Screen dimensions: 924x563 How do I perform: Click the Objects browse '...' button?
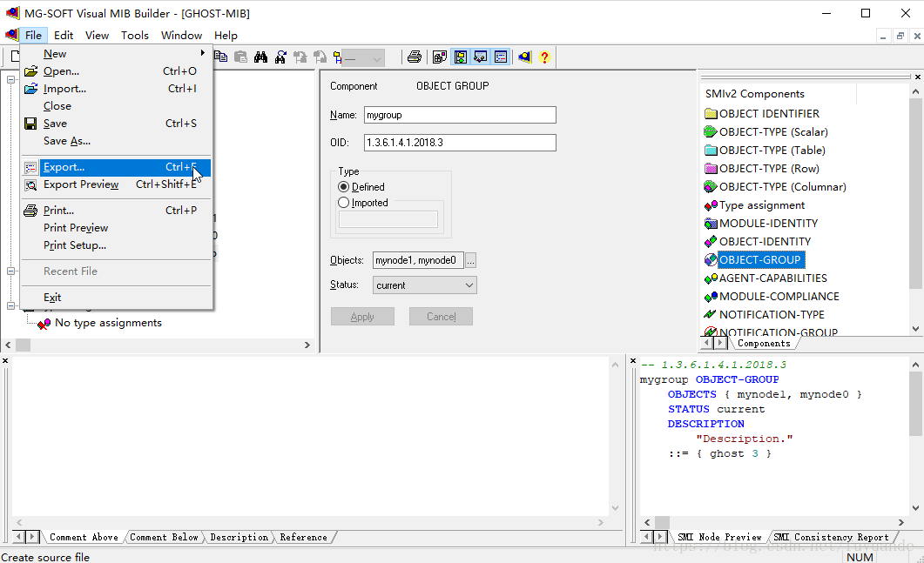[x=470, y=260]
